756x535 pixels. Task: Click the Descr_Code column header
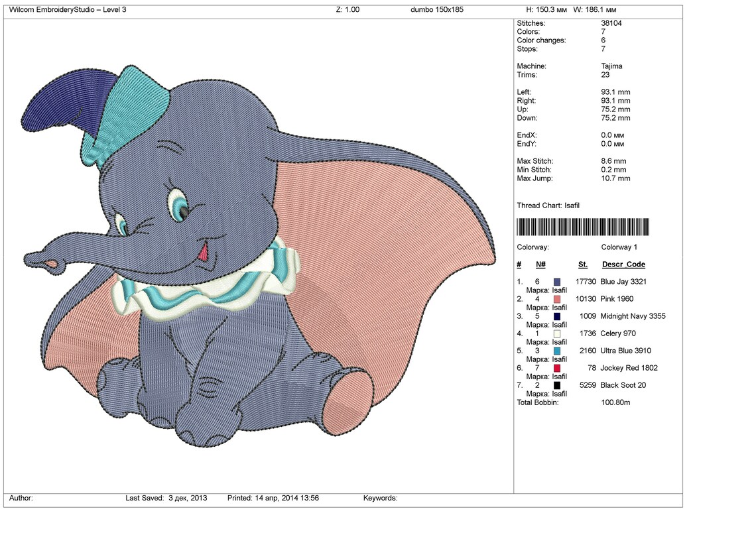coord(623,264)
